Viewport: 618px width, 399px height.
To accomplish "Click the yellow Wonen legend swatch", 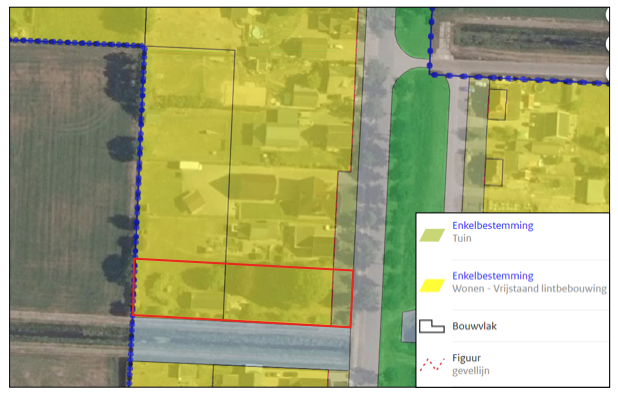I will point(432,286).
